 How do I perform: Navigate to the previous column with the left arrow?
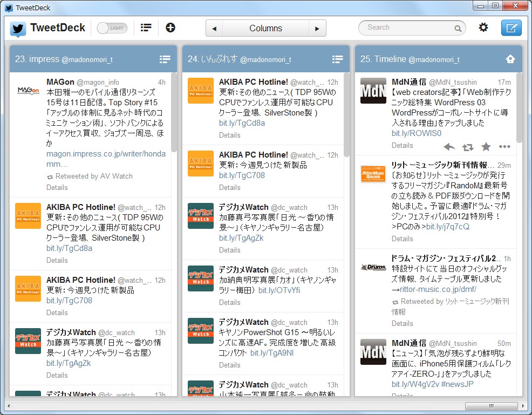point(213,28)
